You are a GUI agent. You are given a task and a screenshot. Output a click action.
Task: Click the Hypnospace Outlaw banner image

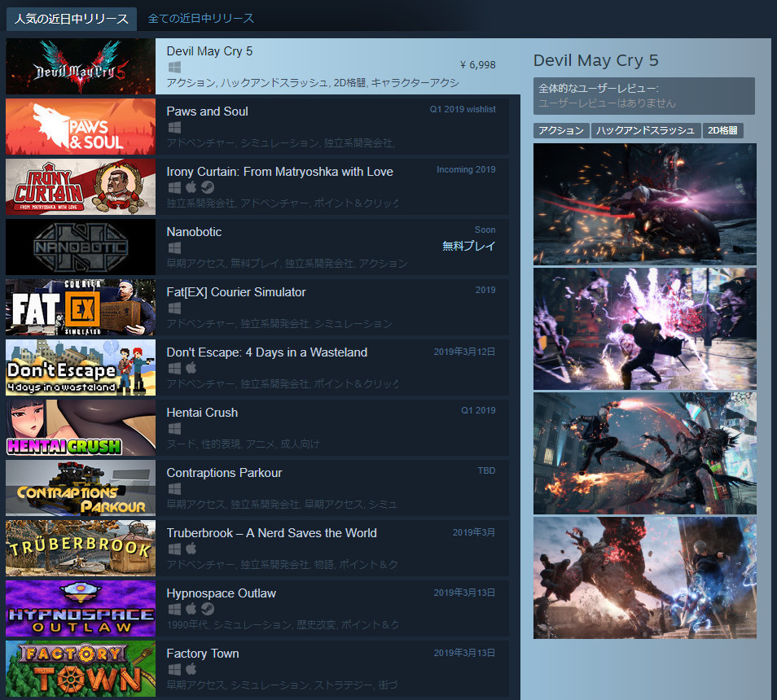coord(80,609)
